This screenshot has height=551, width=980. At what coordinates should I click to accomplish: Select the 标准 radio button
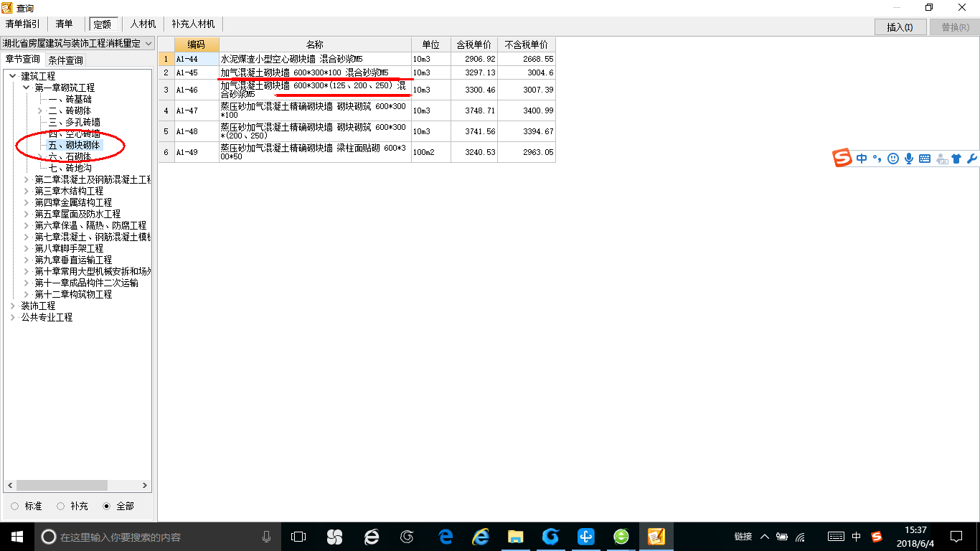tap(15, 506)
